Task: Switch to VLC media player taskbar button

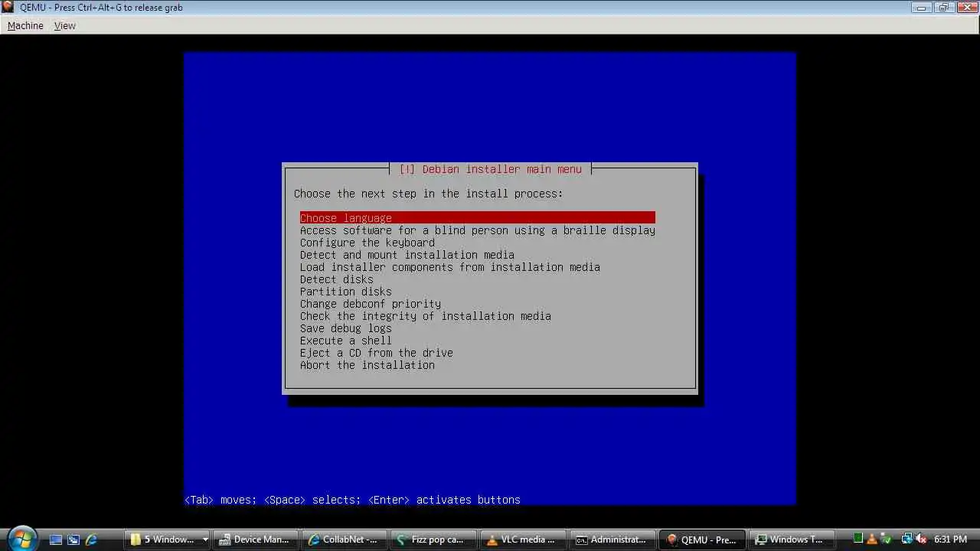Action: click(x=522, y=540)
